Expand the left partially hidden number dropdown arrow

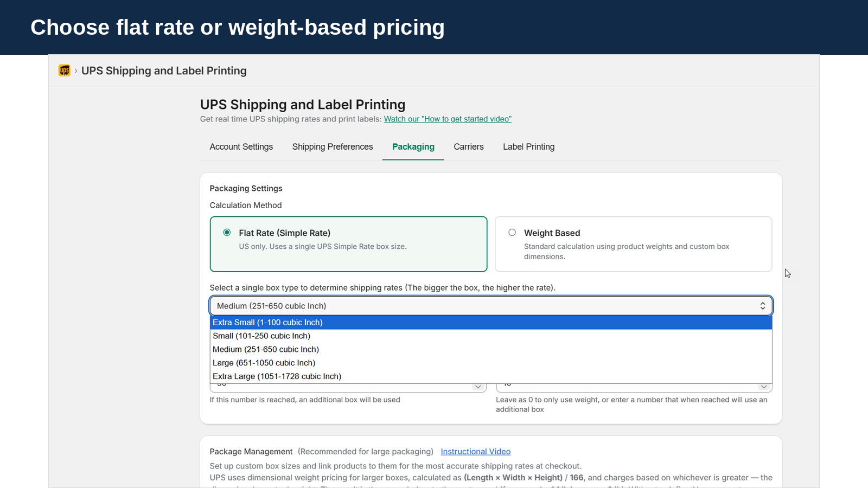tap(478, 387)
